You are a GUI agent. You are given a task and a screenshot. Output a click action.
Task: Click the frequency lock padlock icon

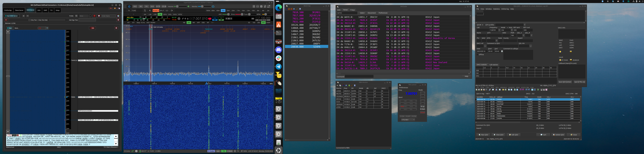pos(188,18)
